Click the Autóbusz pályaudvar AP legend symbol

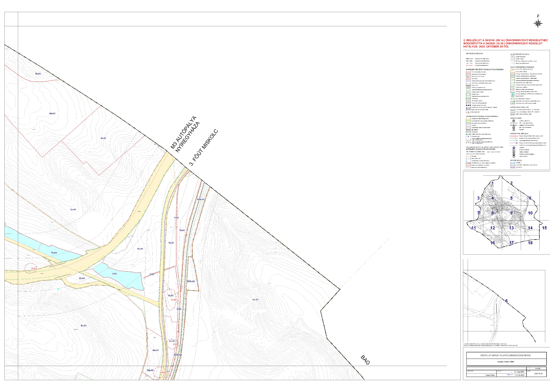click(514, 121)
